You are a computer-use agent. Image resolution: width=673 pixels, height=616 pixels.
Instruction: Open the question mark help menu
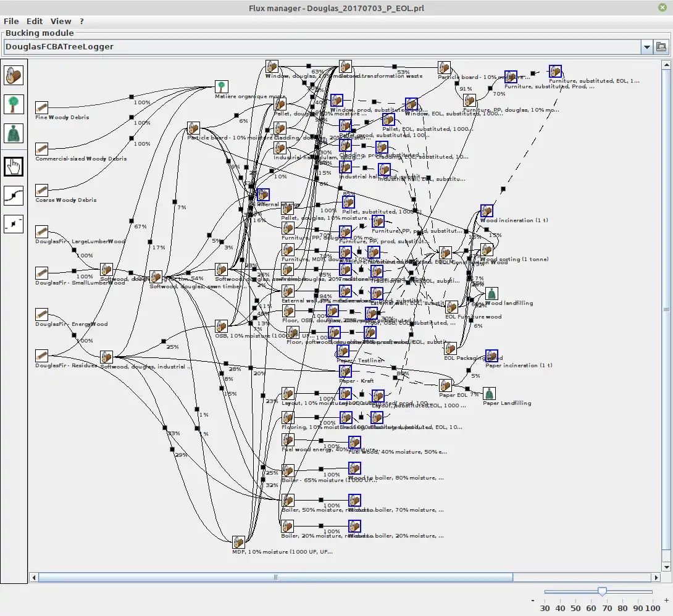click(82, 22)
